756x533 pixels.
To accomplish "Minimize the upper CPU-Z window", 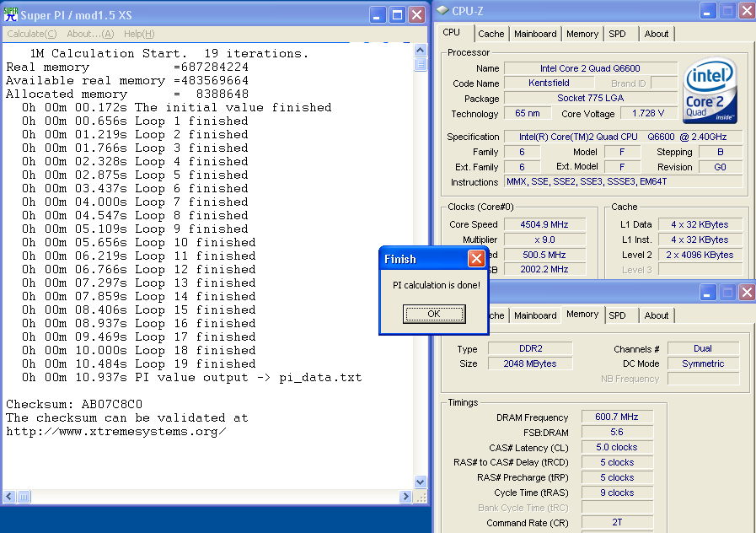I will coord(707,11).
